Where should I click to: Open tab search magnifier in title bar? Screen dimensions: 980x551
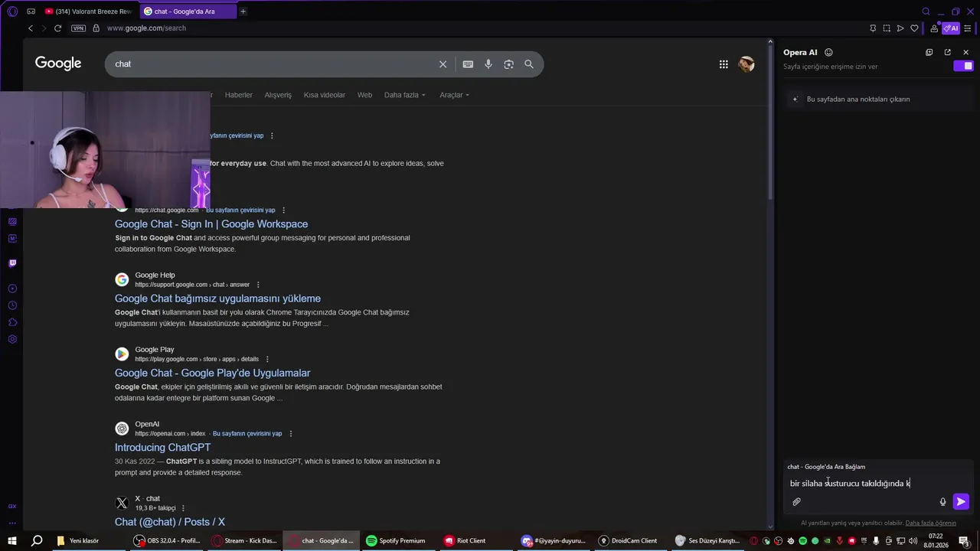click(x=926, y=11)
